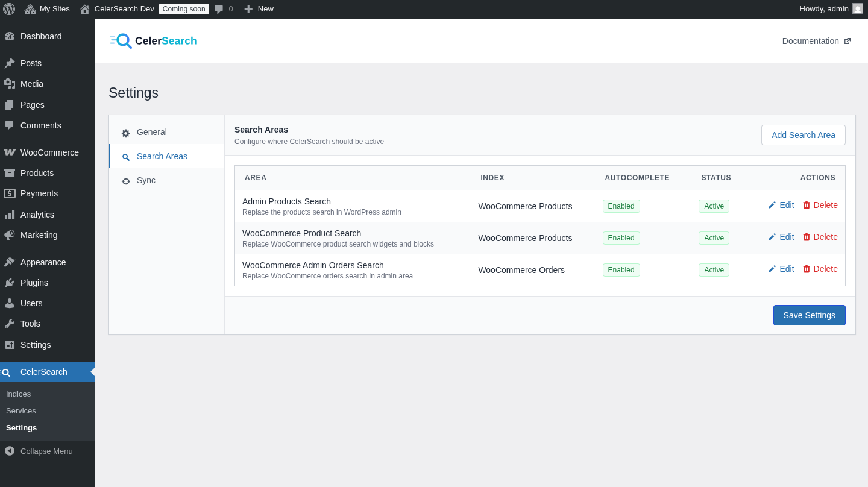Click Save Settings
The width and height of the screenshot is (868, 487).
(x=809, y=315)
